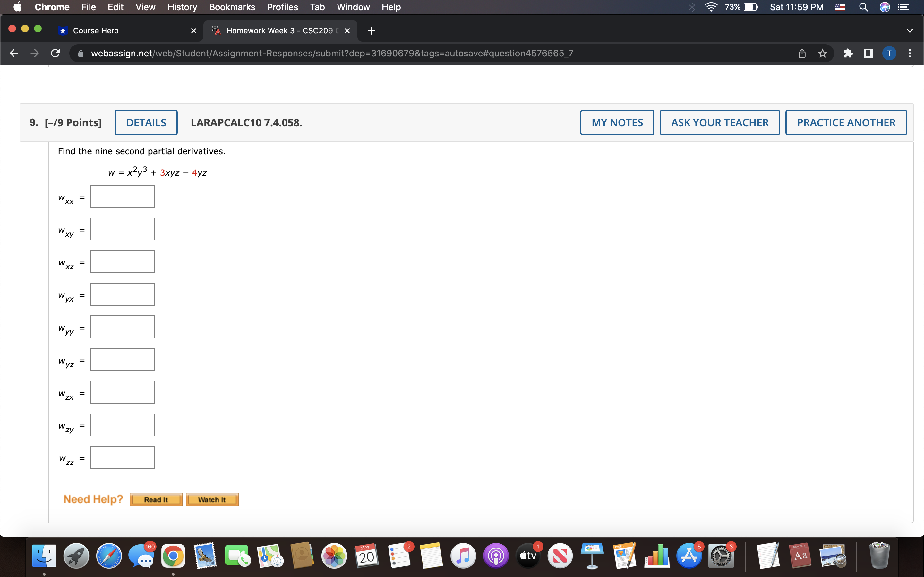Open the Chrome extensions puzzle icon
The image size is (924, 577).
pos(848,53)
